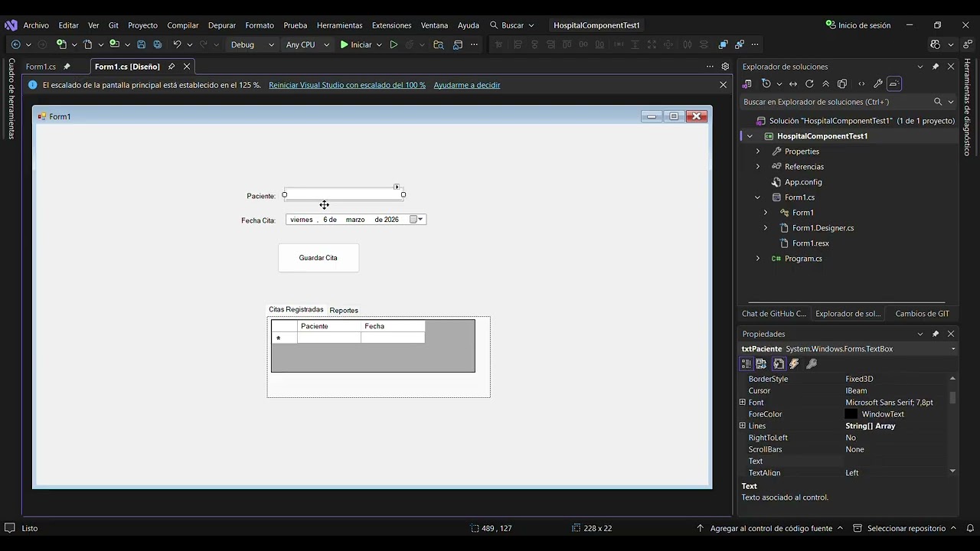Expand the Referencias node
The image size is (980, 551).
coord(758,167)
